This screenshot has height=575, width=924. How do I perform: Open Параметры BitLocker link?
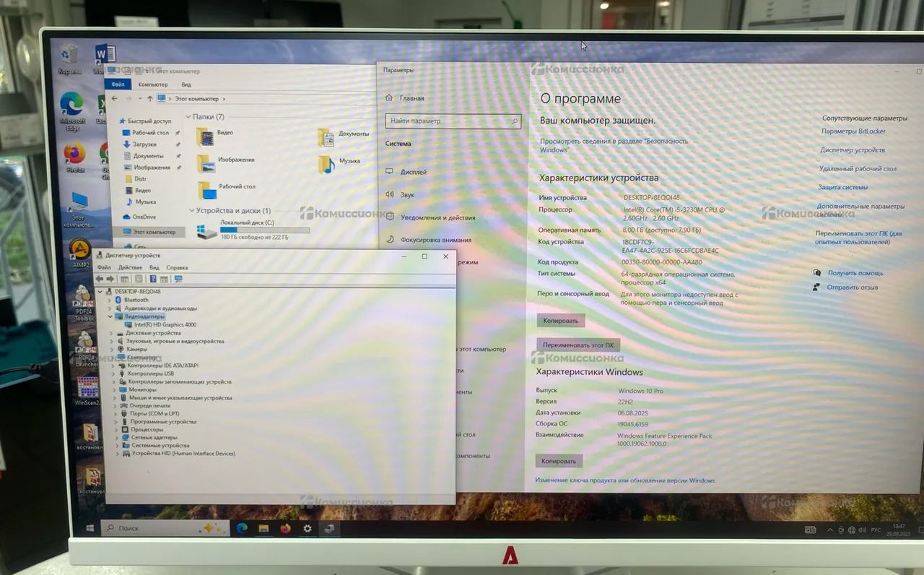pos(853,131)
